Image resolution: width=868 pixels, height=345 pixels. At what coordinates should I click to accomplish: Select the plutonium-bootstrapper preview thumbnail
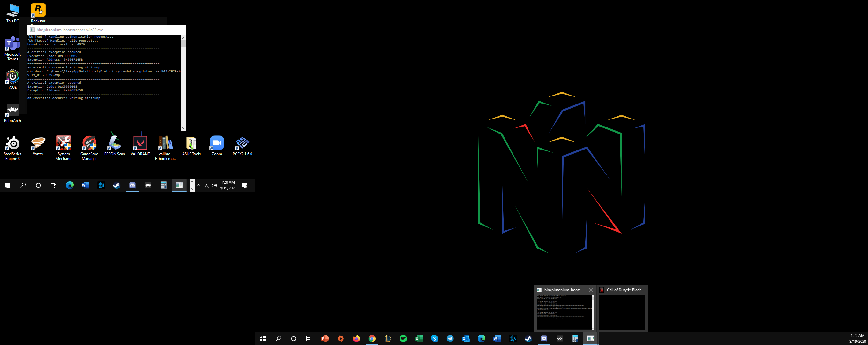coord(564,312)
